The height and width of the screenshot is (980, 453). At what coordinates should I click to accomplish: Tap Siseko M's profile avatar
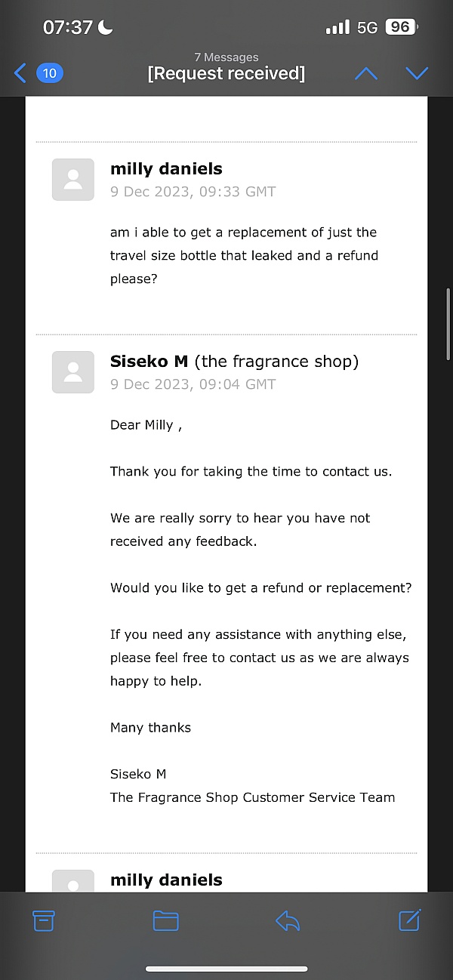[72, 371]
